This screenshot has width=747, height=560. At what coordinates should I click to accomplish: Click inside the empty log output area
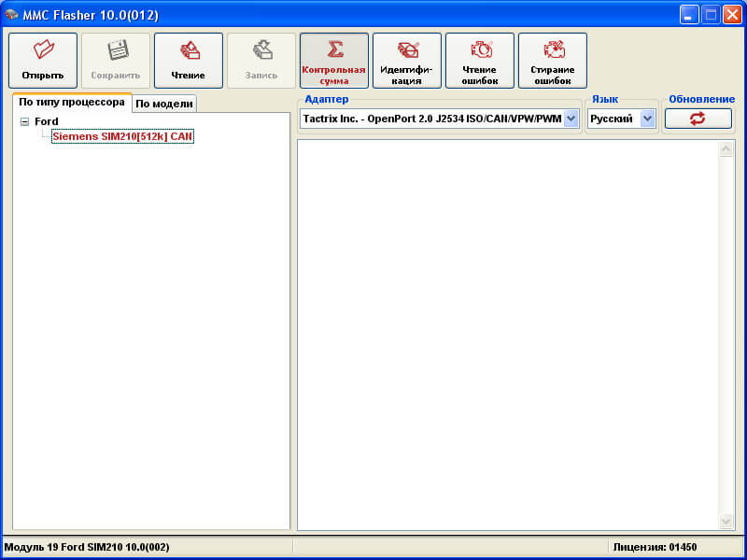[x=508, y=335]
